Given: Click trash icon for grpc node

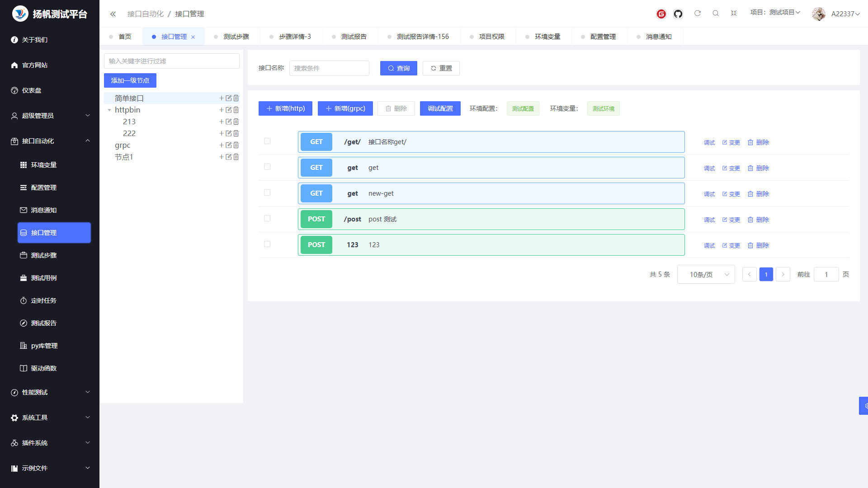Looking at the screenshot, I should coord(236,145).
